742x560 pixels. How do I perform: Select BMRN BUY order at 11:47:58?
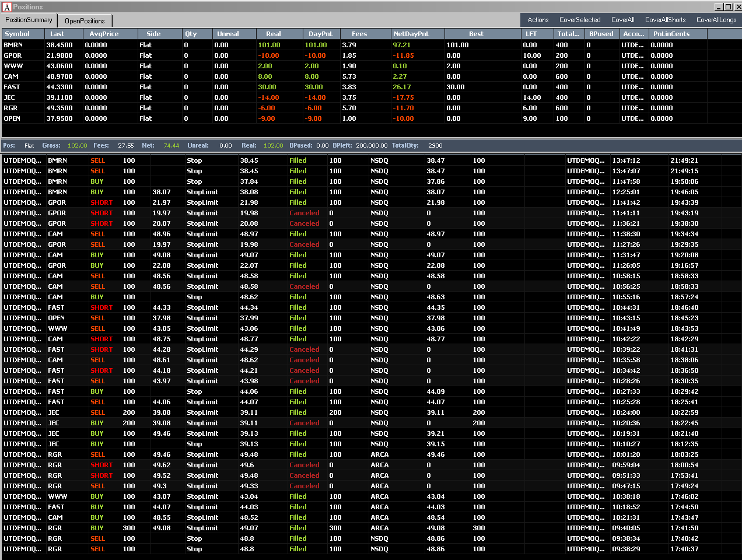click(371, 181)
